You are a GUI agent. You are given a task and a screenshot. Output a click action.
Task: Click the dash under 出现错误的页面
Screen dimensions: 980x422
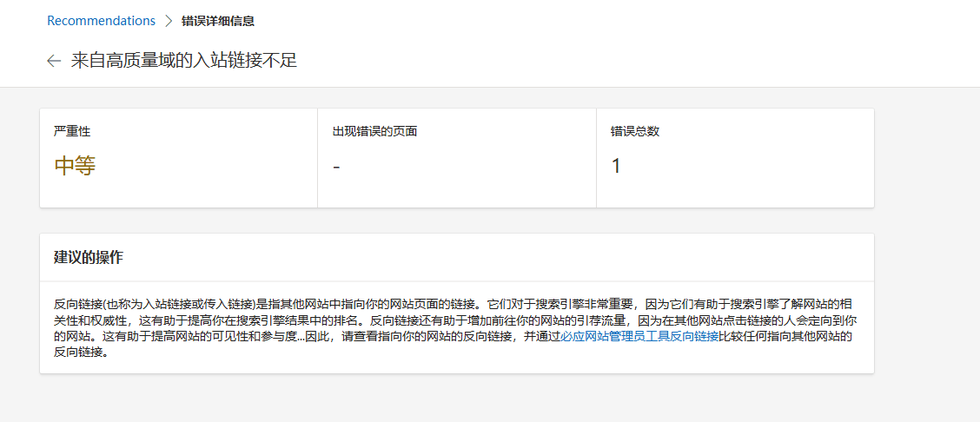tap(336, 167)
